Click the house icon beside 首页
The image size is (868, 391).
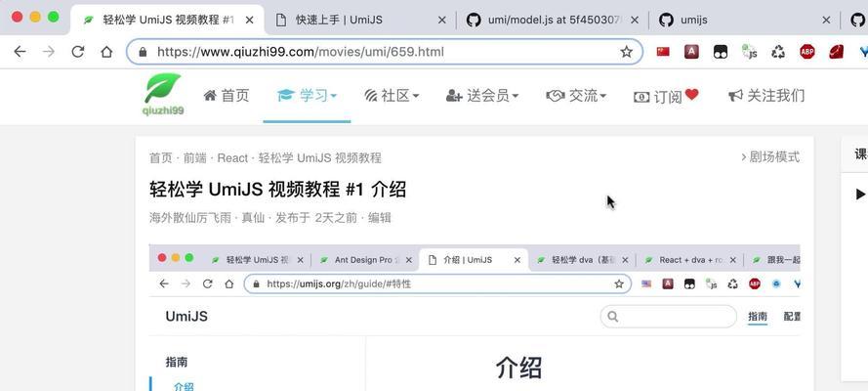point(210,96)
